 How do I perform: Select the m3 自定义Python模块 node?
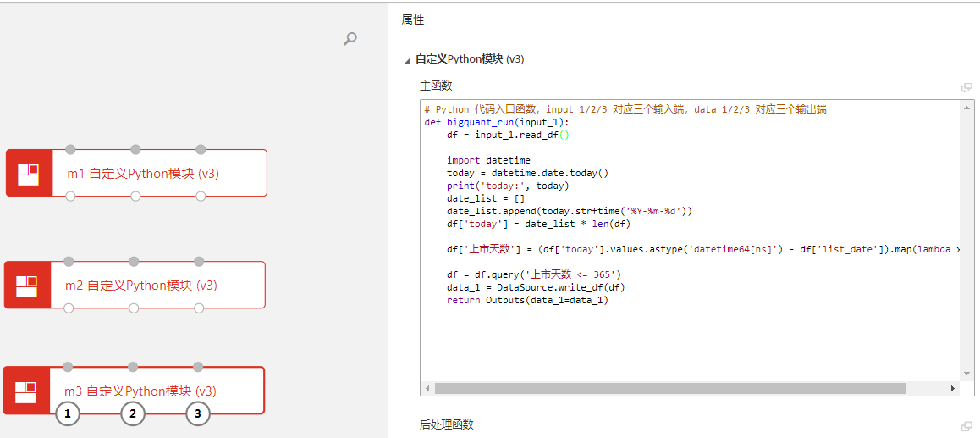[140, 391]
